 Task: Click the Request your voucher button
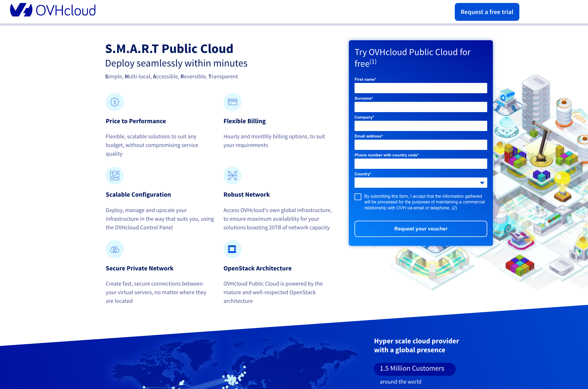pyautogui.click(x=420, y=229)
